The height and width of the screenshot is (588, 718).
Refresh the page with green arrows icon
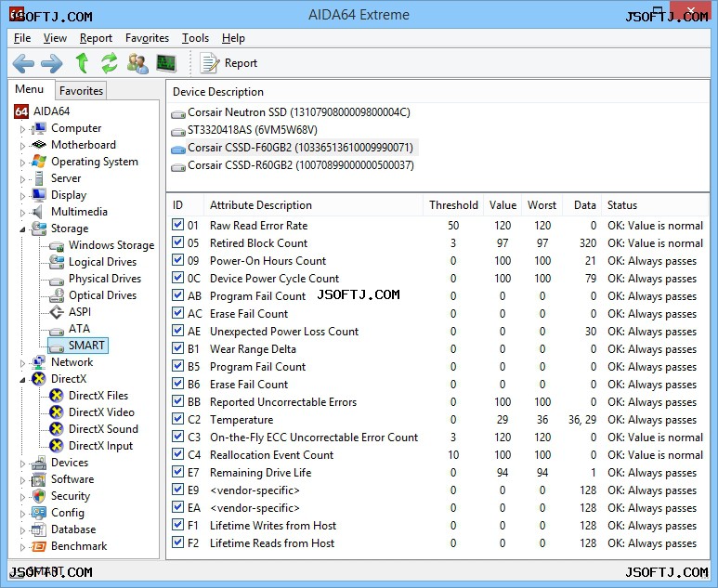[110, 63]
